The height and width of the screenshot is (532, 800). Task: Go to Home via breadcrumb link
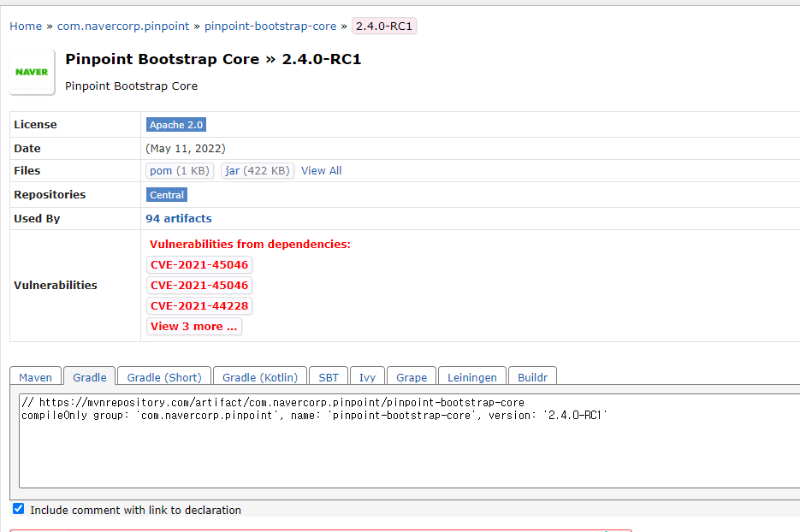pyautogui.click(x=26, y=26)
